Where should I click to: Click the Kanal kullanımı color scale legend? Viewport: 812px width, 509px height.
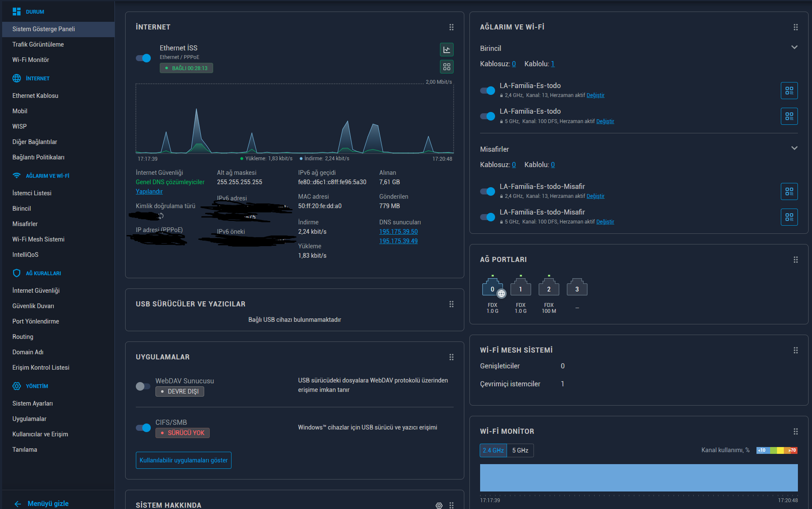pyautogui.click(x=777, y=450)
